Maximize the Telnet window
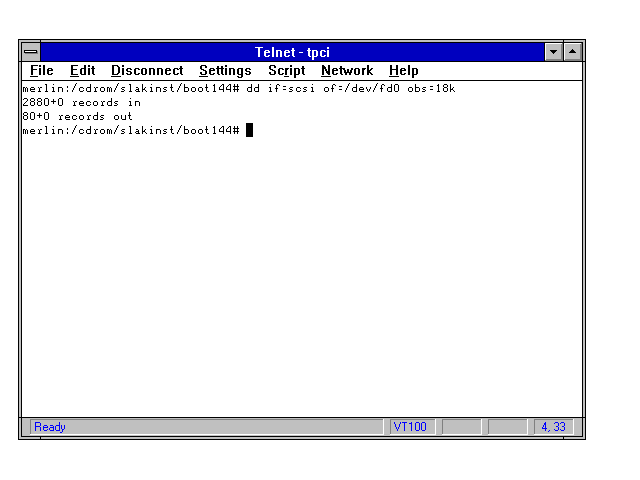This screenshot has height=480, width=640. pyautogui.click(x=573, y=52)
